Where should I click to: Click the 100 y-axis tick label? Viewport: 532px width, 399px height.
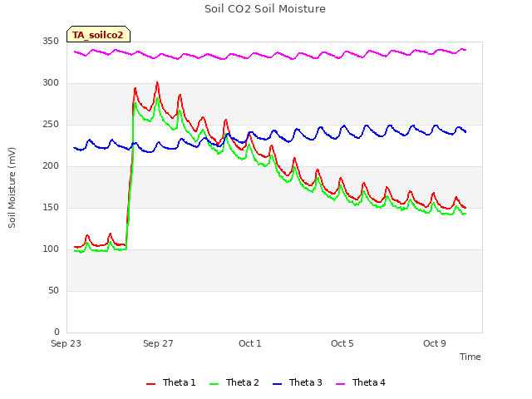pos(51,249)
